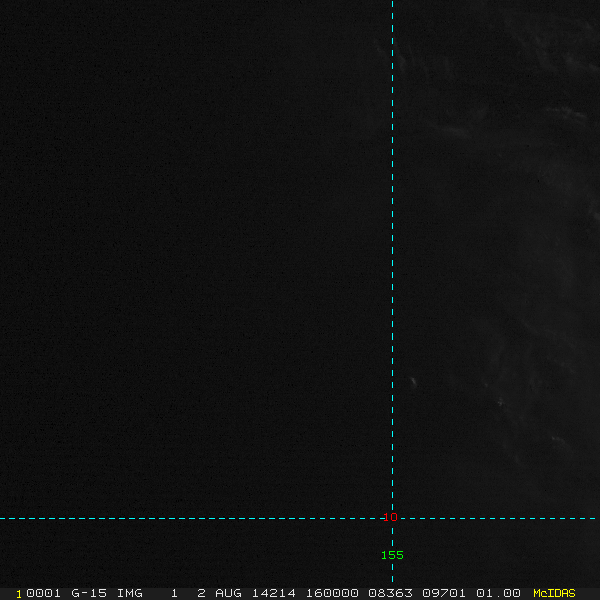Click the "AUG" month text
This screenshot has width=600, height=600.
[228, 593]
